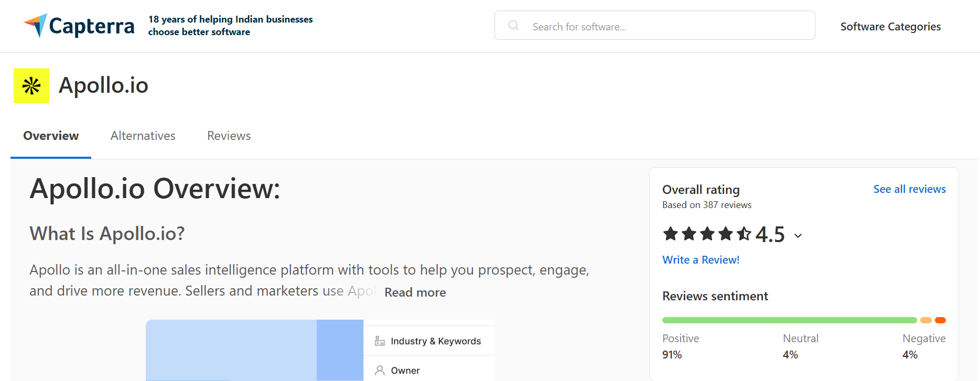Click Write a Review! link
The image size is (980, 381).
(x=701, y=260)
